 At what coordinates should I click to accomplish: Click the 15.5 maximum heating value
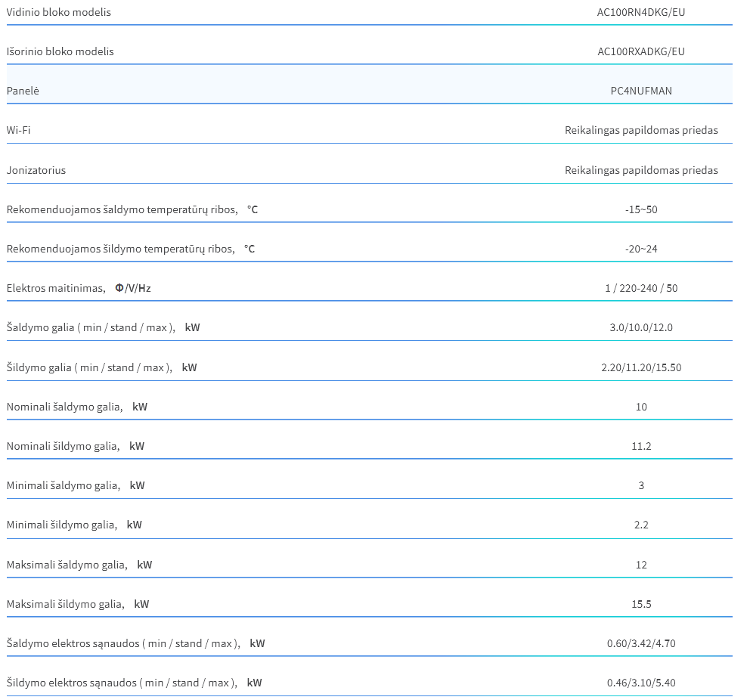(641, 604)
